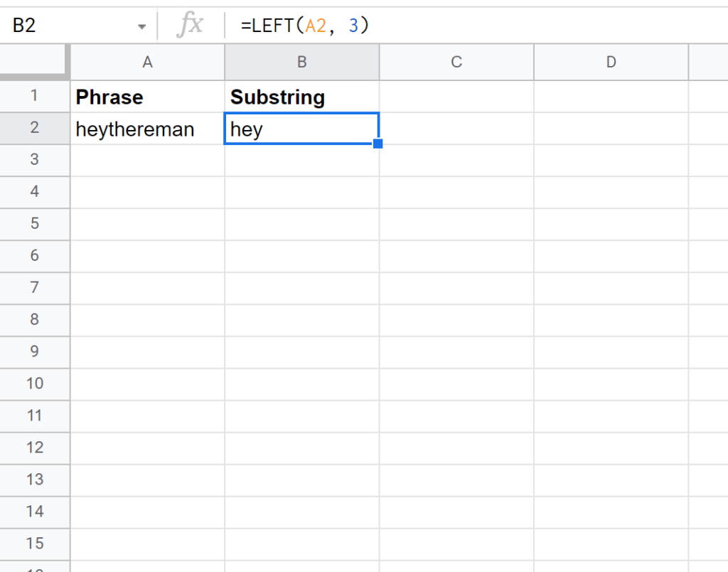Click inside the Name Box showing B2

pyautogui.click(x=64, y=25)
